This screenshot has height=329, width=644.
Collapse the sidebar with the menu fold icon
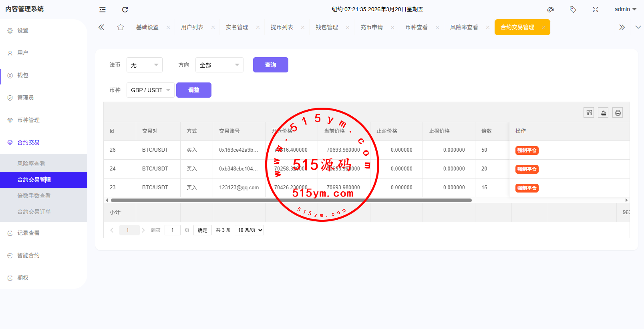pos(103,10)
